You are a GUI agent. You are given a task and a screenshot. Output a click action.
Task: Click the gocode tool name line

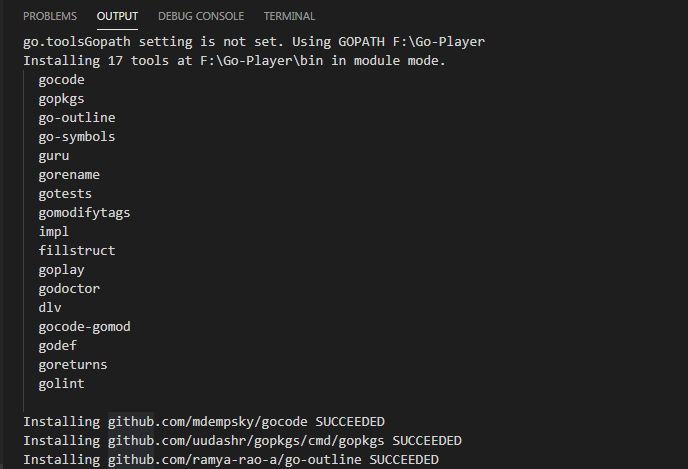click(61, 80)
